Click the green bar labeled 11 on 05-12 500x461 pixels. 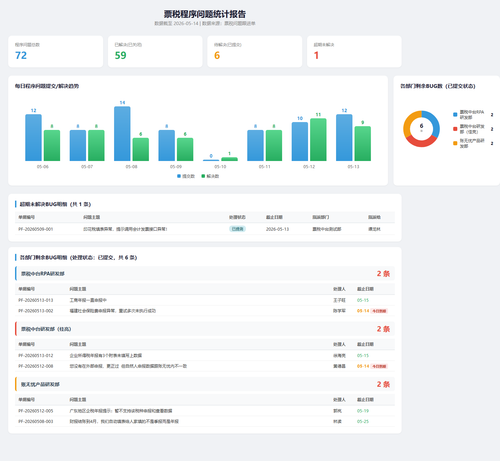318,140
